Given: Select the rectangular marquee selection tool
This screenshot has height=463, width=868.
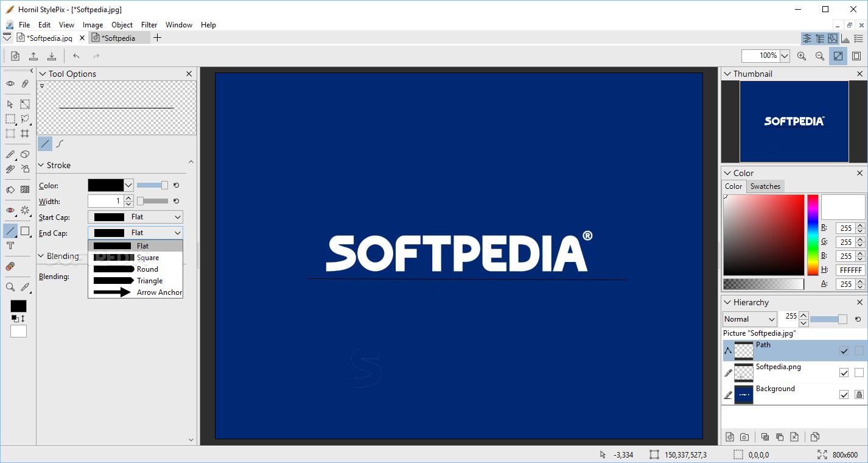Looking at the screenshot, I should pyautogui.click(x=10, y=119).
